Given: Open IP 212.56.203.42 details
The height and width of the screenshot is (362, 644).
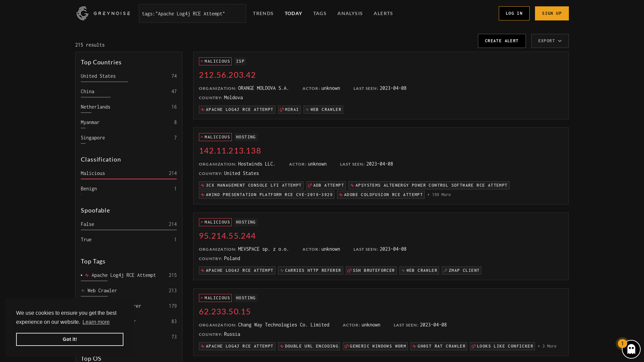Looking at the screenshot, I should [227, 75].
